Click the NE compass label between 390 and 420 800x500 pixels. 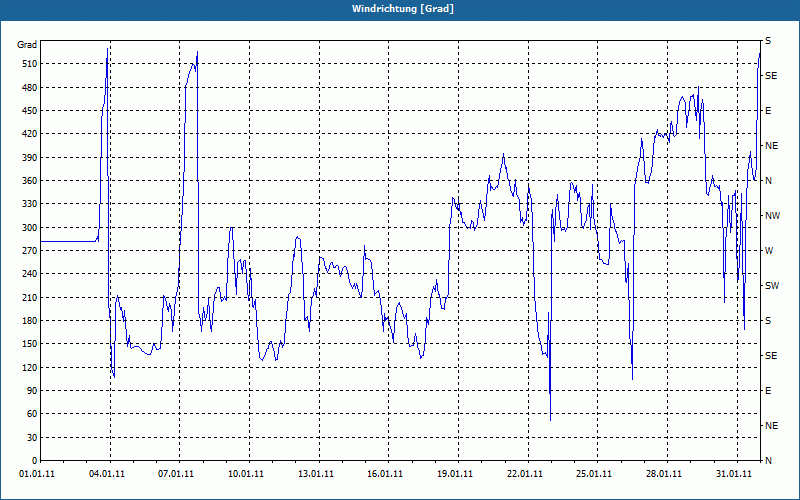pyautogui.click(x=771, y=146)
